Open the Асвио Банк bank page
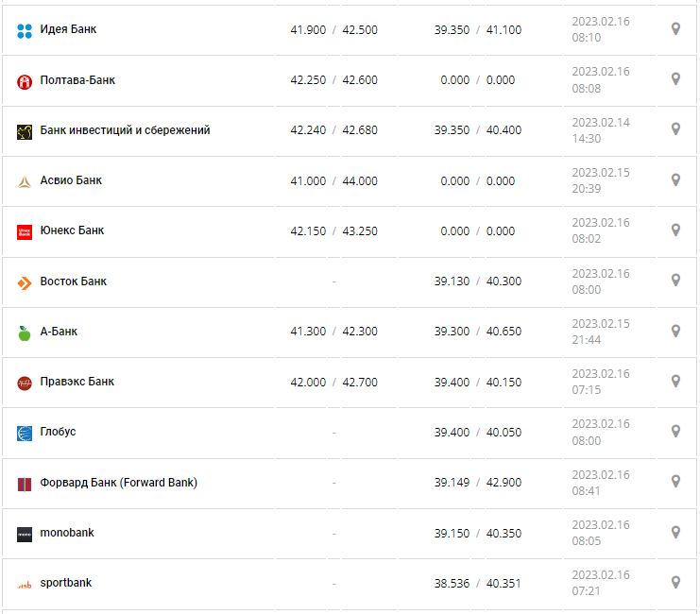This screenshot has width=700, height=614. (x=71, y=180)
